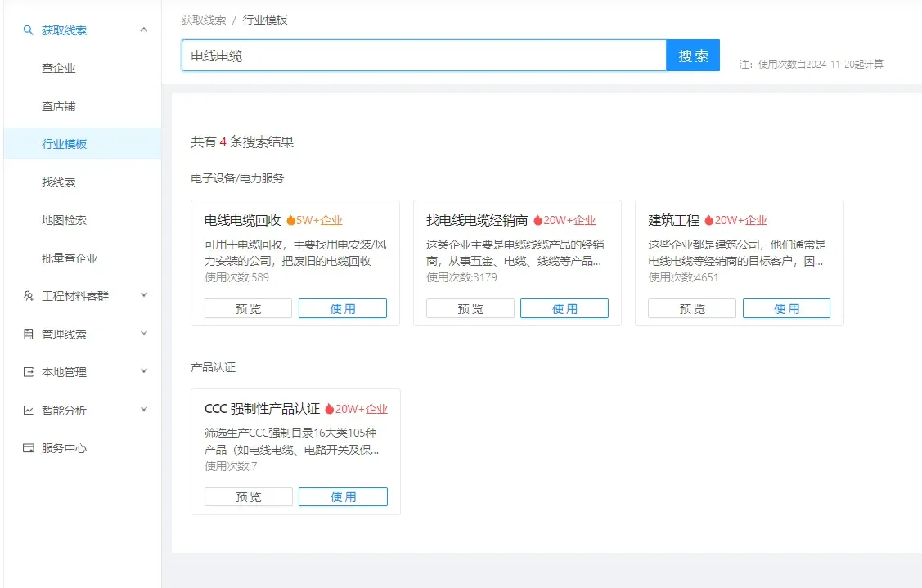Click the flame icon on 建筑工程 card
Image resolution: width=922 pixels, height=588 pixels.
click(x=709, y=220)
